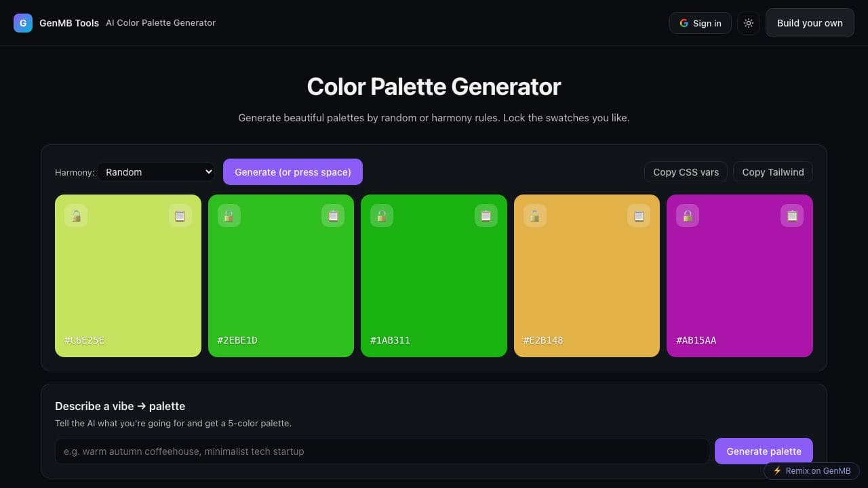The image size is (868, 488).
Task: Click the #AB15AA hex code label
Action: [x=696, y=340]
